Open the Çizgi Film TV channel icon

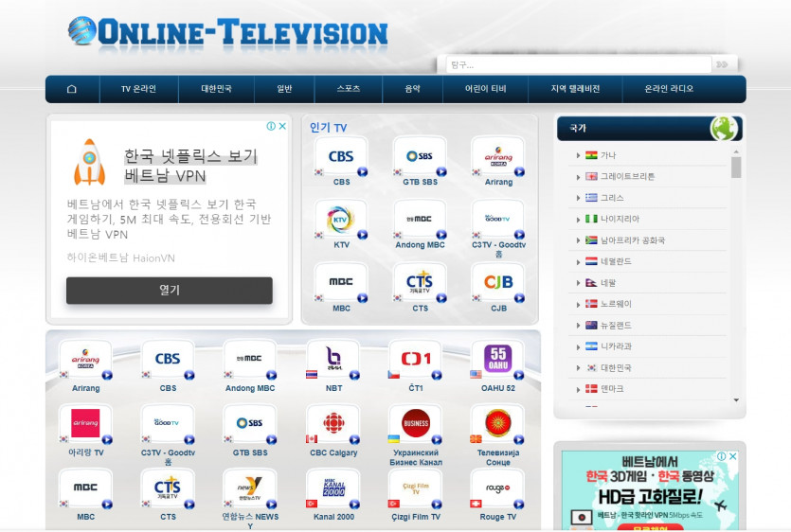pyautogui.click(x=416, y=488)
